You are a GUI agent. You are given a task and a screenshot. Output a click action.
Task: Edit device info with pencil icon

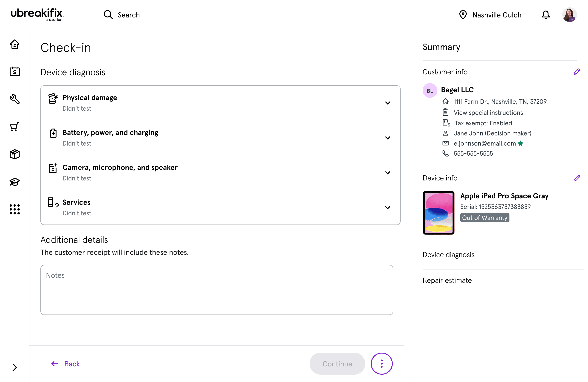(577, 178)
